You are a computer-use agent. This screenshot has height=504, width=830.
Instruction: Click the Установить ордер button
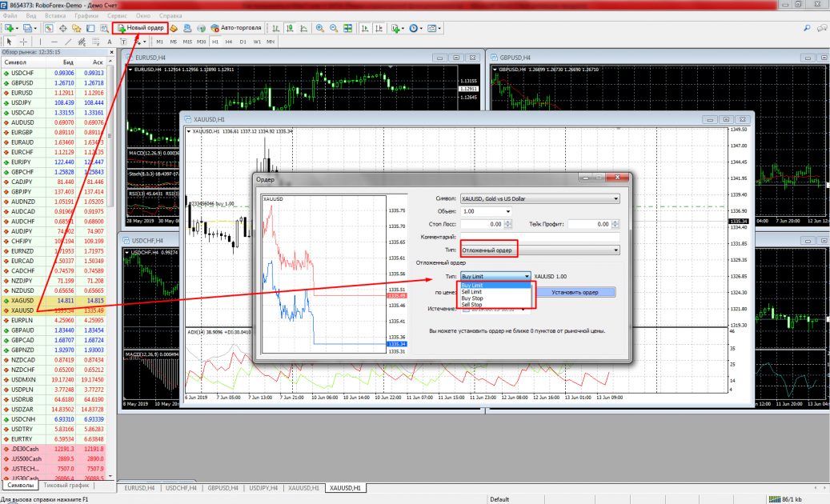(575, 292)
